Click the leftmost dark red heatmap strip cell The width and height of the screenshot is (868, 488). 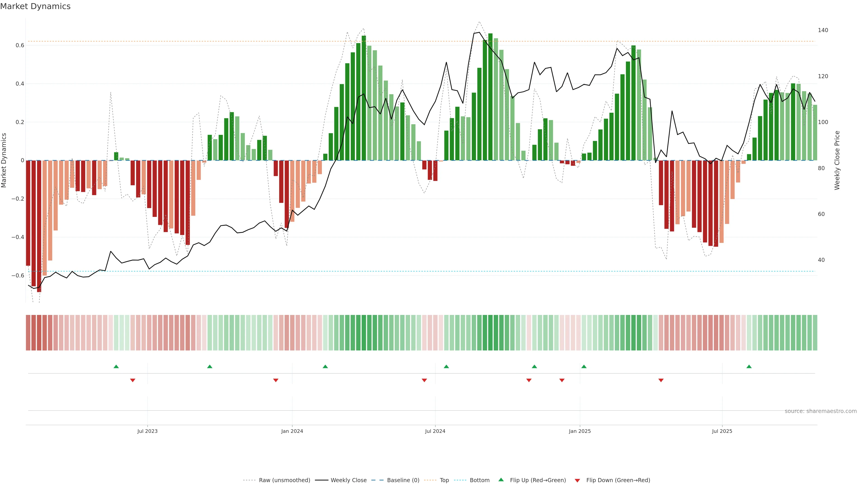coord(28,333)
